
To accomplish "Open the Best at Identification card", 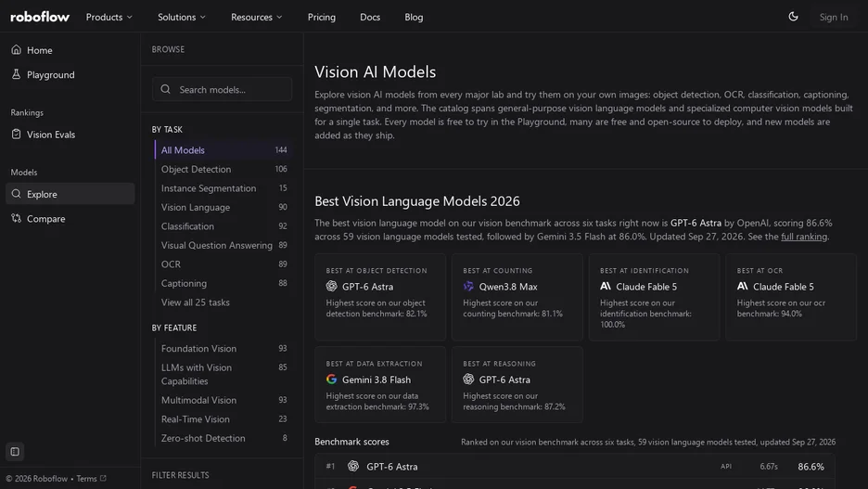I will pyautogui.click(x=654, y=297).
